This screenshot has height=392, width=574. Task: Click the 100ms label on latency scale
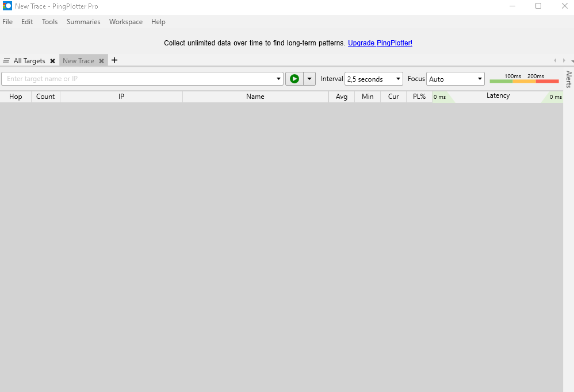(513, 76)
